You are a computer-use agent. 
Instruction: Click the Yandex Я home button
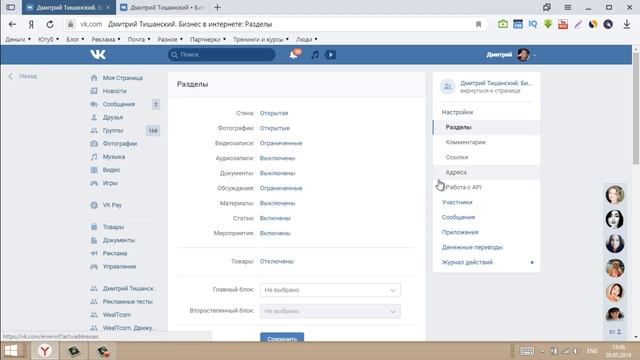coord(31,24)
